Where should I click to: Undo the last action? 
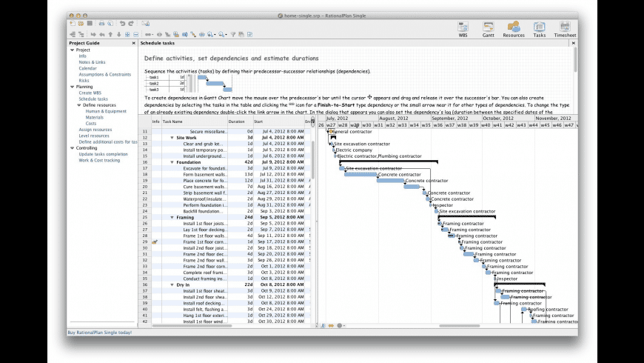(x=122, y=24)
